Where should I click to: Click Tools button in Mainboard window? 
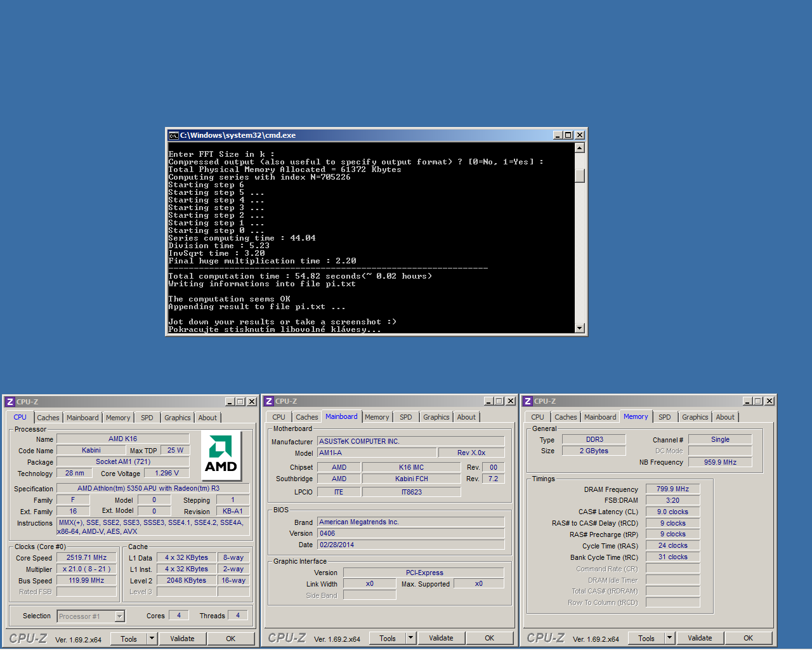388,638
